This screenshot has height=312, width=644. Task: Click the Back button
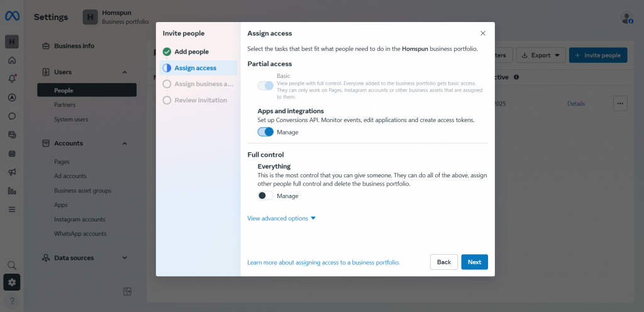(444, 262)
